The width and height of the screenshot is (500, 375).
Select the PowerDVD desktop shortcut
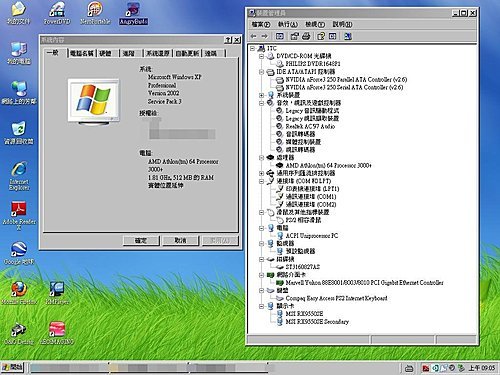(57, 13)
